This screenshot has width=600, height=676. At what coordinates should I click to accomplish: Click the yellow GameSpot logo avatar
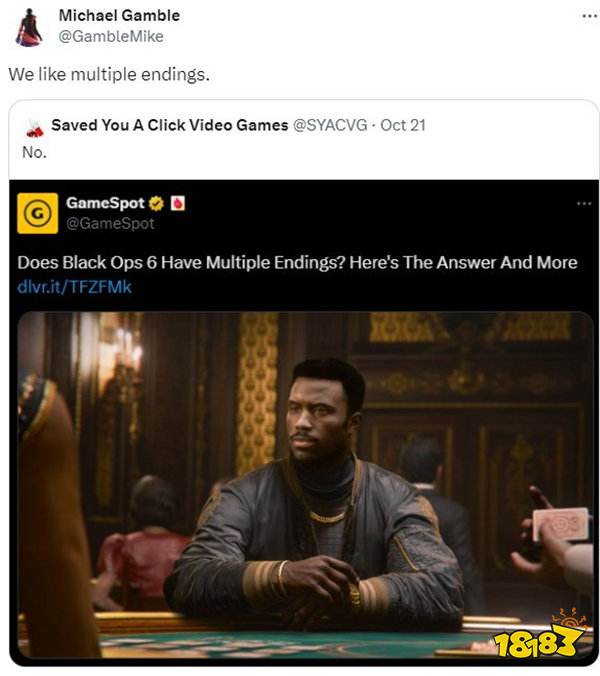point(38,213)
